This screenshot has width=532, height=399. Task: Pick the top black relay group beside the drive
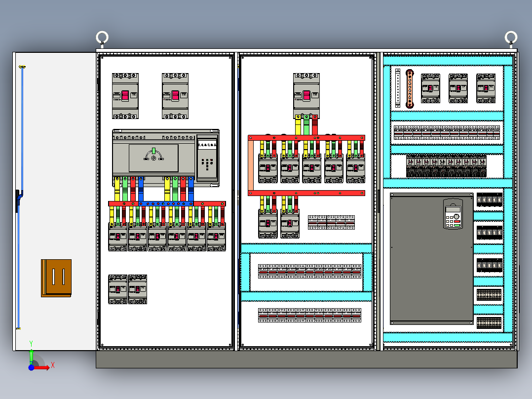click(x=489, y=199)
